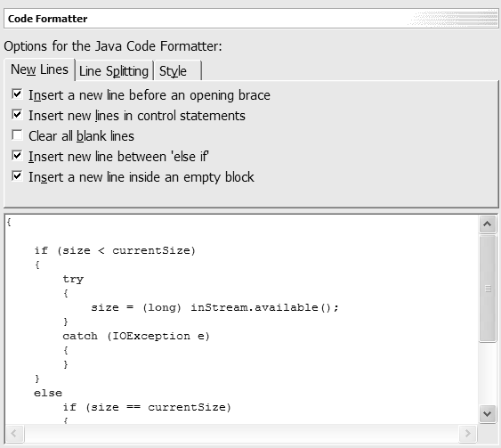Open the Style tab
Image resolution: width=501 pixels, height=448 pixels.
(x=177, y=71)
